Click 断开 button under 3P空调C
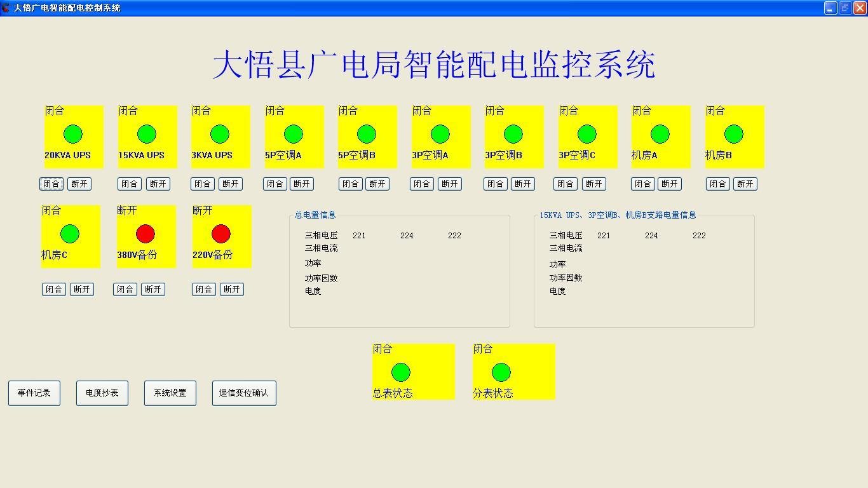This screenshot has height=488, width=868. click(x=594, y=184)
